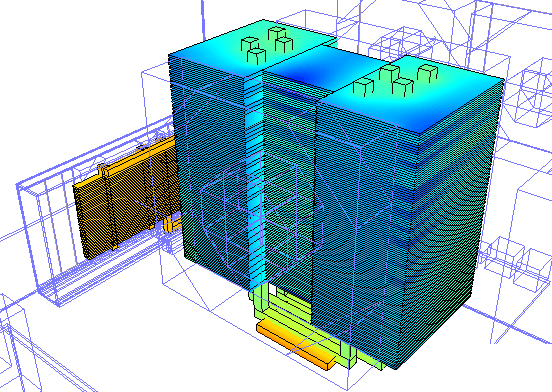Pick the frontmost small cube on left tower
This screenshot has height=392, width=552.
tap(256, 56)
